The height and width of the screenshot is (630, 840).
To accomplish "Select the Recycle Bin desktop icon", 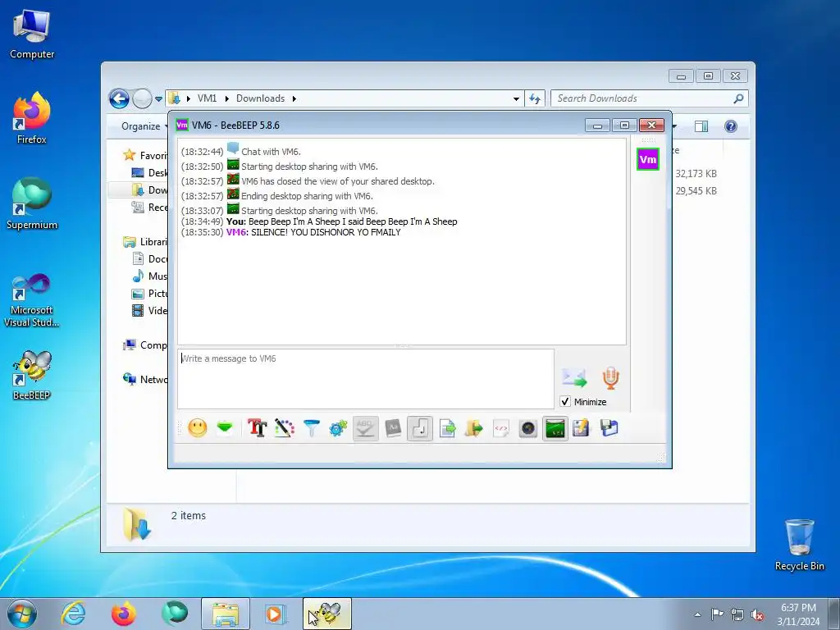I will [x=799, y=545].
